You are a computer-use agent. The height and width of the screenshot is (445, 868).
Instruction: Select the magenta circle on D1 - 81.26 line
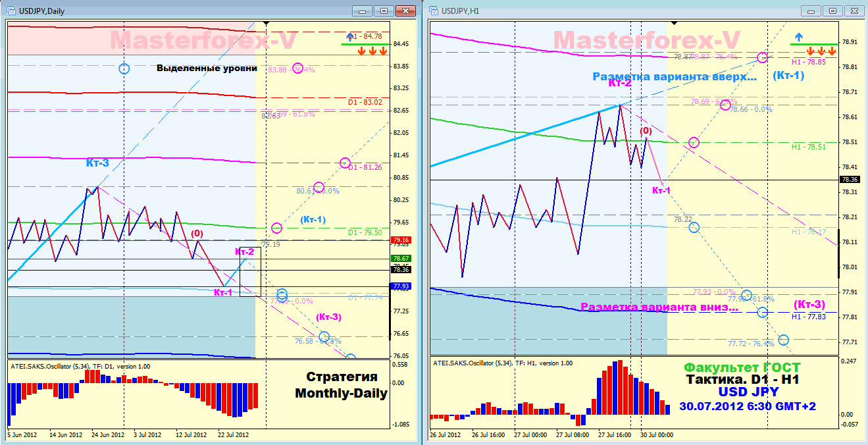tap(345, 163)
